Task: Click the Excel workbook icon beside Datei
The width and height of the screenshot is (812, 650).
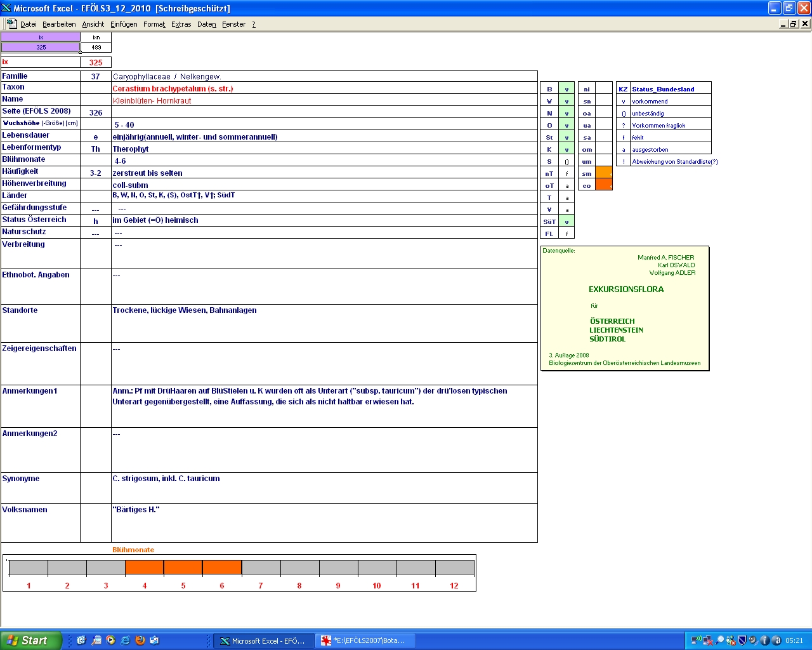Action: point(11,23)
